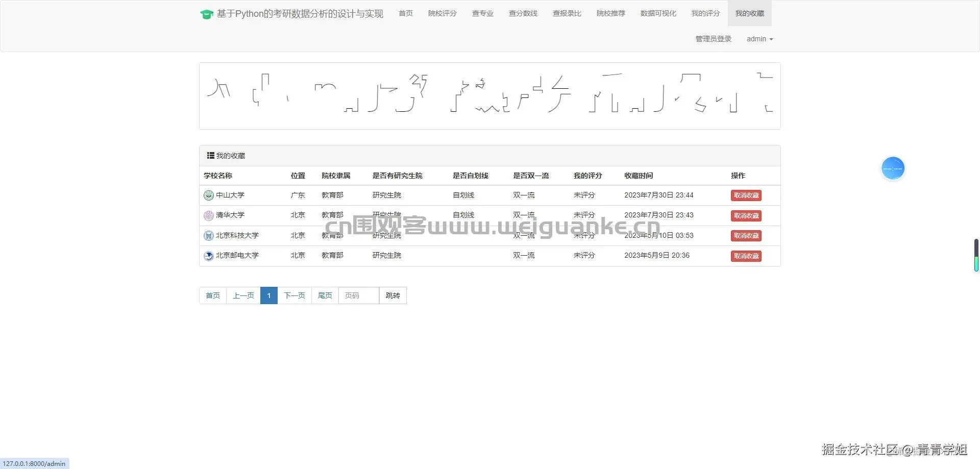Click the 跳转 jump button
Viewport: 980px width, 469px height.
pyautogui.click(x=393, y=295)
